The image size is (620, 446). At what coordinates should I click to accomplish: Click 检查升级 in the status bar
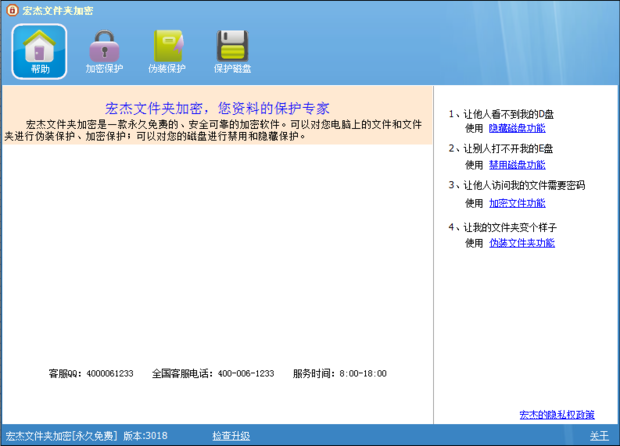coord(231,436)
